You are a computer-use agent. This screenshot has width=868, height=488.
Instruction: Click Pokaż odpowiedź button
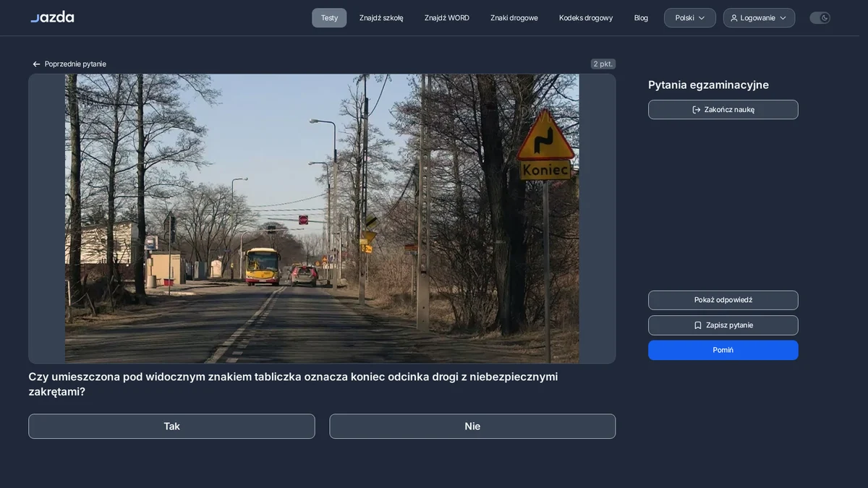tap(723, 300)
